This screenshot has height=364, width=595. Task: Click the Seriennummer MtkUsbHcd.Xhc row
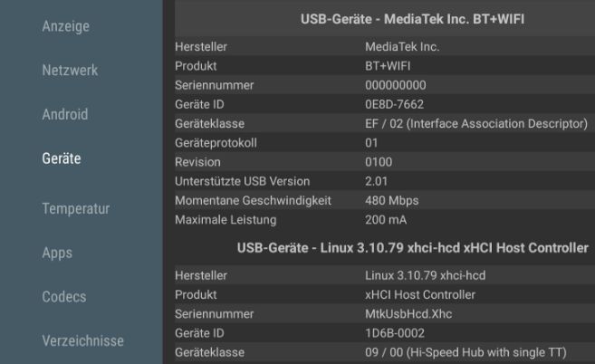(x=385, y=314)
